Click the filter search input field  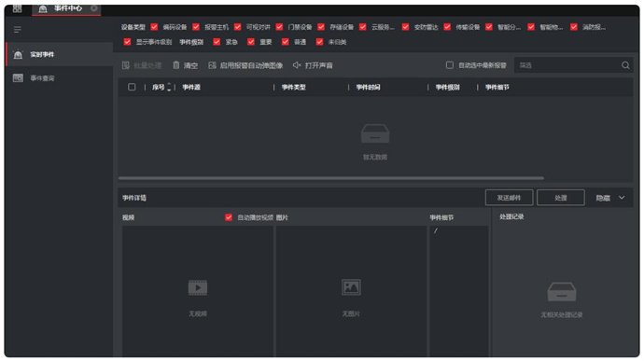click(x=568, y=65)
